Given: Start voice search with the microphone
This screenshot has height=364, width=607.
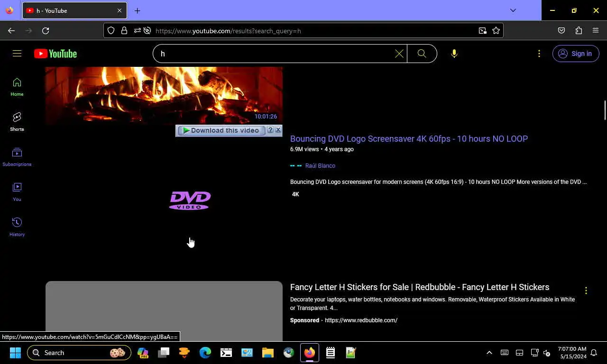Looking at the screenshot, I should click(454, 54).
